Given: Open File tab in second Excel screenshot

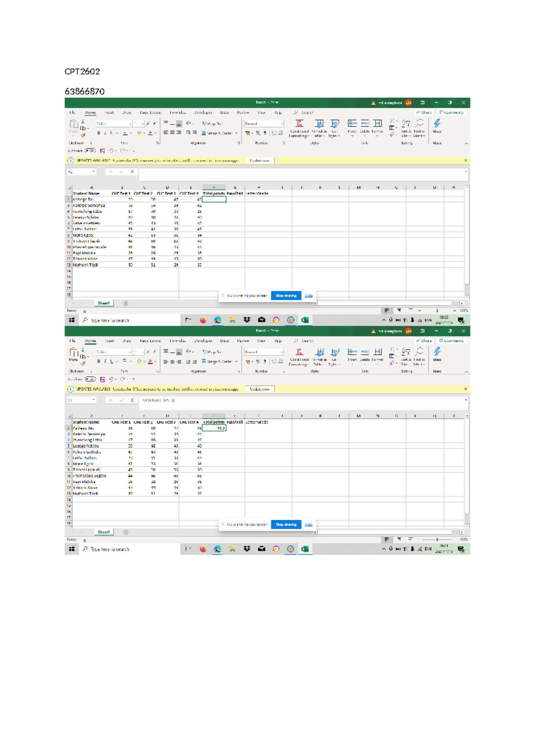Looking at the screenshot, I should coord(72,341).
